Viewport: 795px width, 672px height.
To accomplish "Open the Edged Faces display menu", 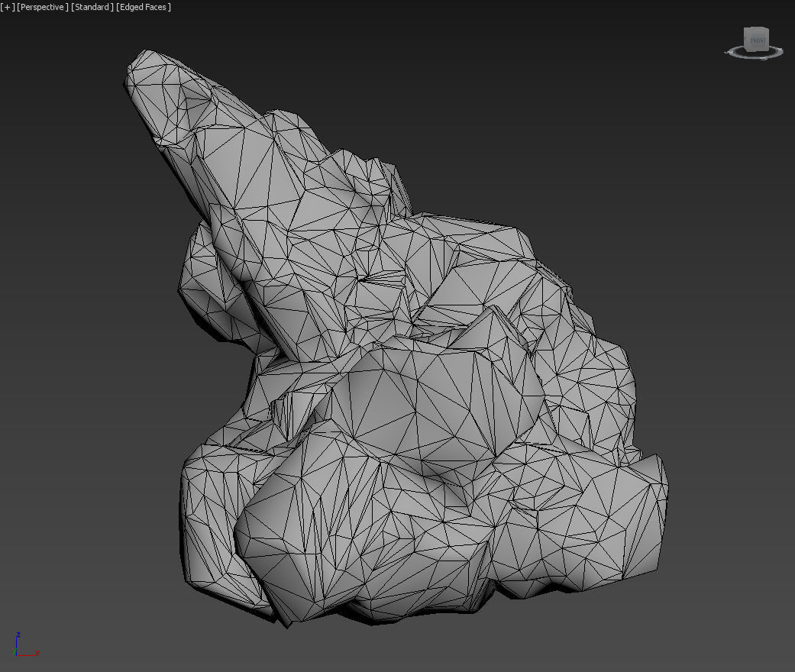I will pos(144,7).
